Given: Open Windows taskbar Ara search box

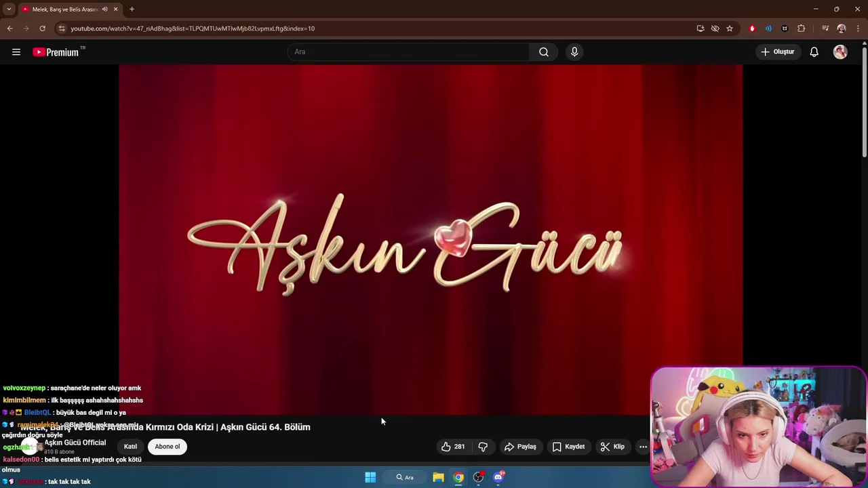Looking at the screenshot, I should coord(405,477).
